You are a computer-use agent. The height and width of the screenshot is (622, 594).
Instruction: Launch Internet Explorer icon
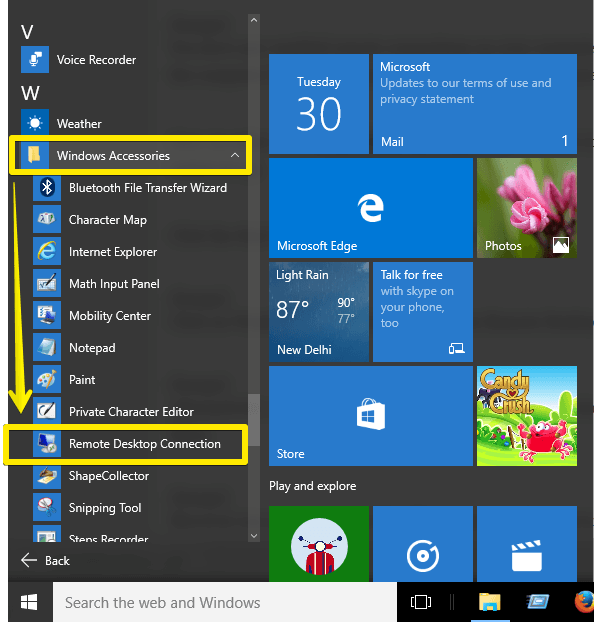pos(47,251)
